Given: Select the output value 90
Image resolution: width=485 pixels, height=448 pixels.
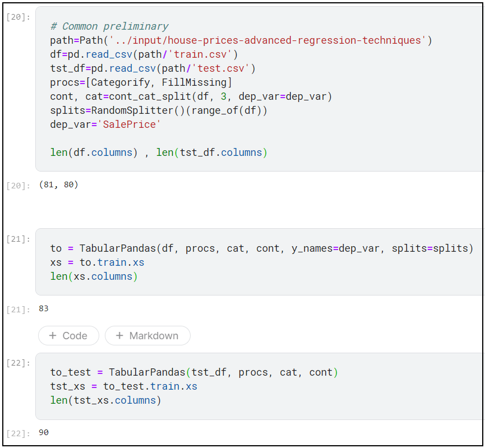Looking at the screenshot, I should coord(44,432).
